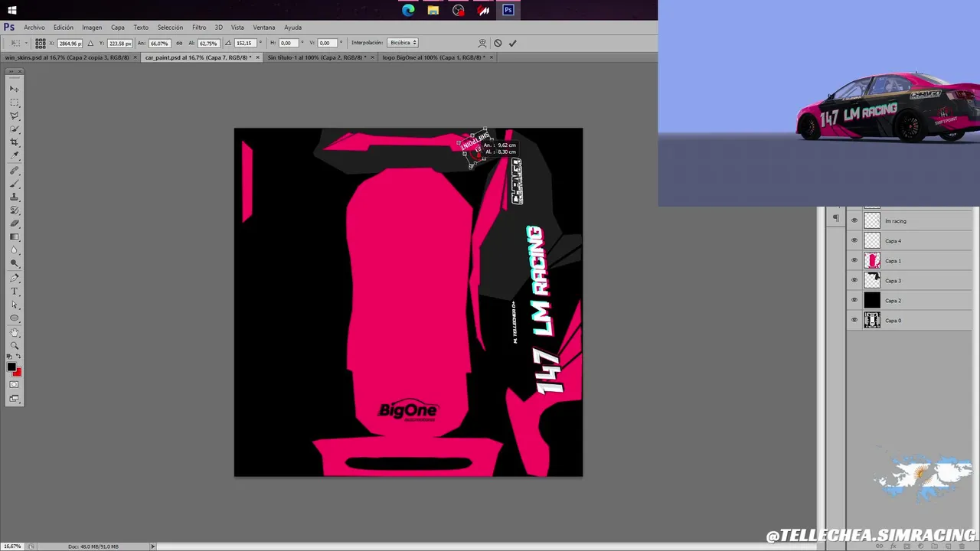
Task: Open the Archivo menu
Action: click(x=34, y=28)
